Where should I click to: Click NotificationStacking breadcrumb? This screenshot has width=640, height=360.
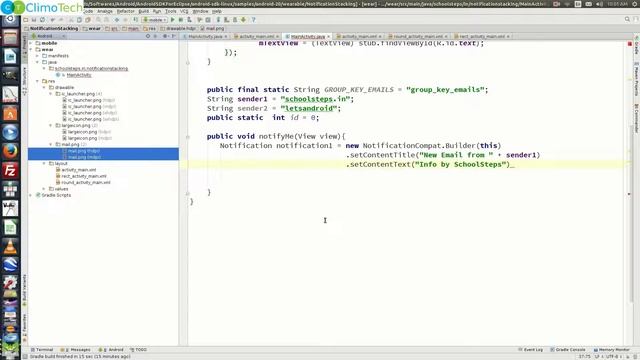(x=51, y=29)
